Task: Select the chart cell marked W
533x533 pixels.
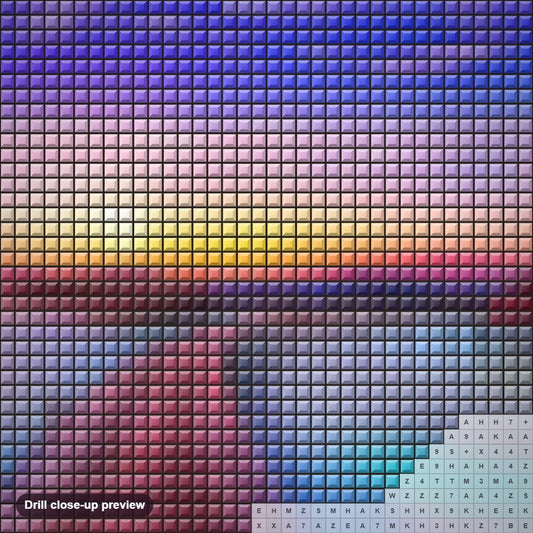Action: [392, 496]
